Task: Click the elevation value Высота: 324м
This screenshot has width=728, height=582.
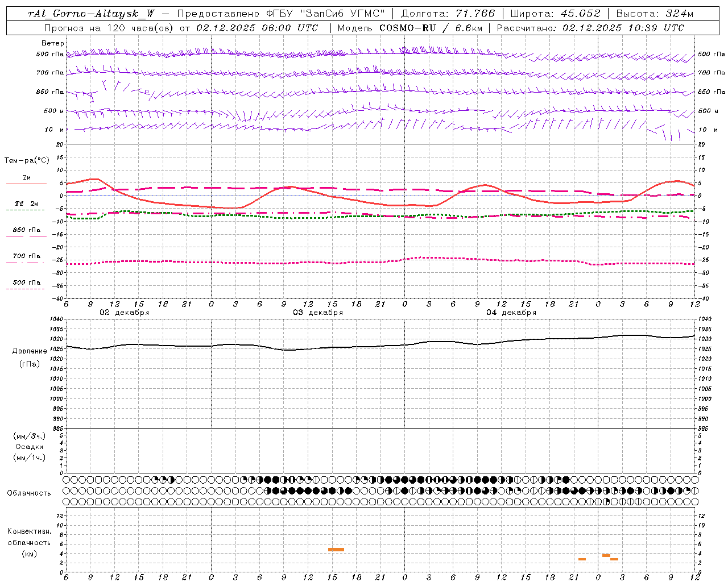Action: click(x=655, y=14)
